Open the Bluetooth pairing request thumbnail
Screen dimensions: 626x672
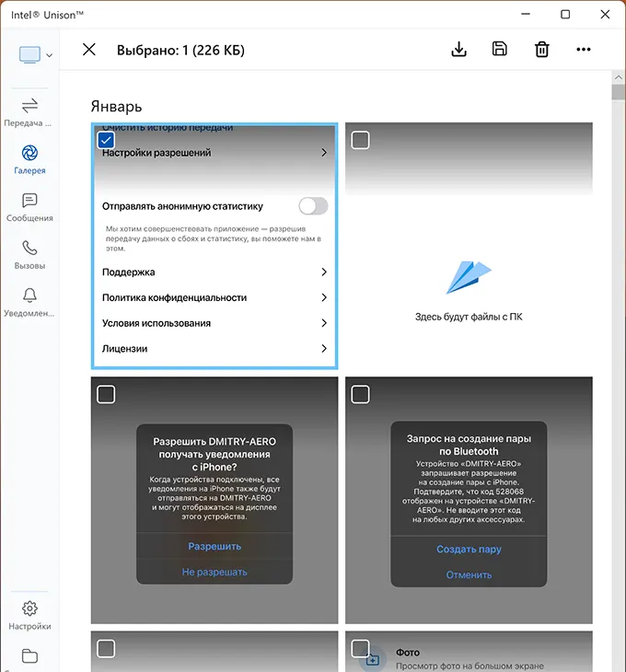point(469,500)
